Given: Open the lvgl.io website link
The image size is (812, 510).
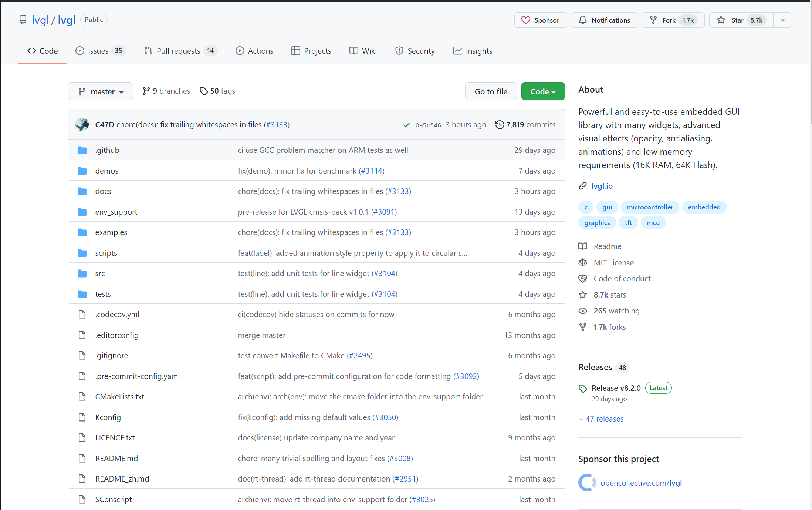Looking at the screenshot, I should pos(602,186).
